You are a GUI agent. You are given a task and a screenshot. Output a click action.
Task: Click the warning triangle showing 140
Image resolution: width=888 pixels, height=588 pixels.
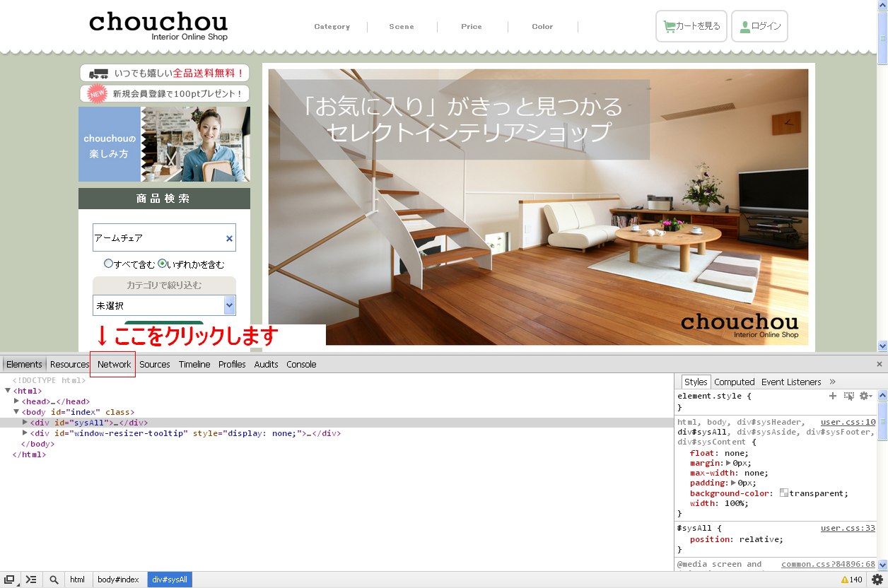tap(851, 580)
